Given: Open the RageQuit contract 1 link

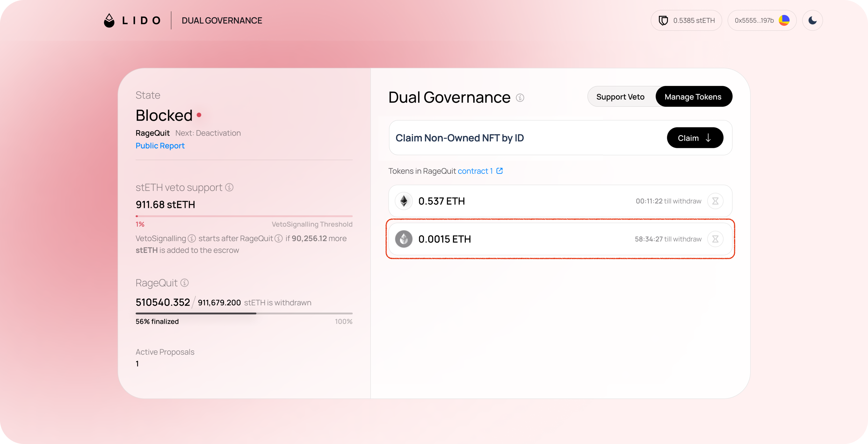Looking at the screenshot, I should 475,171.
